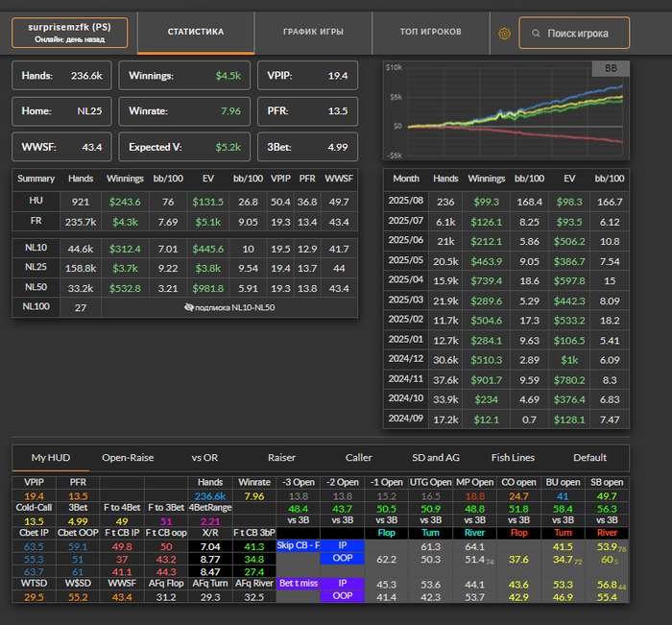The image size is (672, 625).
Task: Toggle the BB display on the chart
Action: [611, 69]
